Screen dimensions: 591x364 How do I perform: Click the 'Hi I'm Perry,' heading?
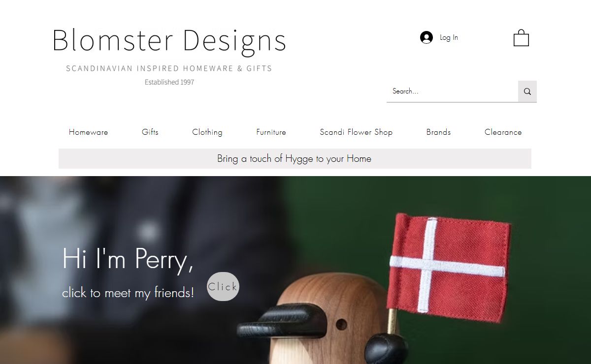(x=128, y=259)
